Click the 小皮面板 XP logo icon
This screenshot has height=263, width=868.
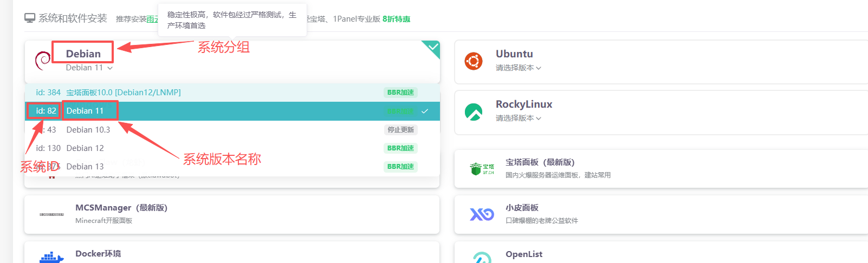(x=482, y=214)
